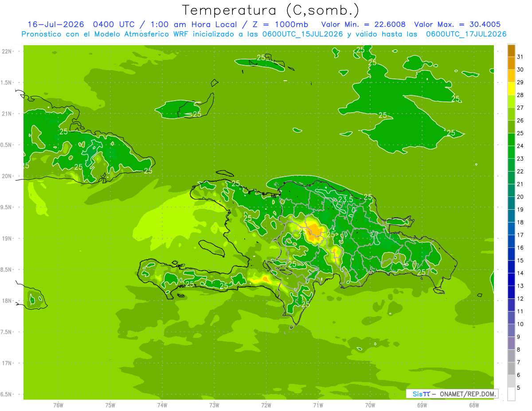Click the colorbar swatch between 19 and 20

click(511, 203)
